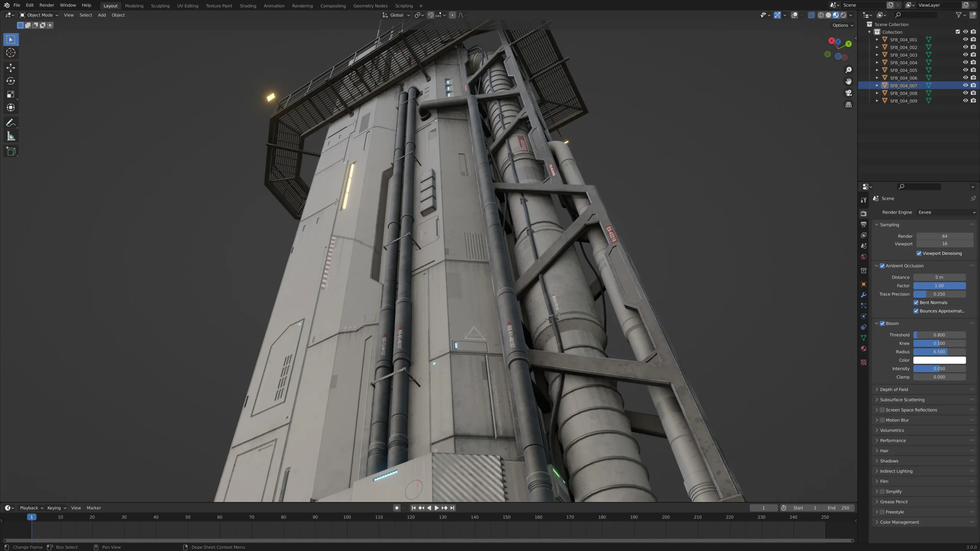Select the 3D Cursor tool
The image size is (980, 551).
tap(11, 53)
